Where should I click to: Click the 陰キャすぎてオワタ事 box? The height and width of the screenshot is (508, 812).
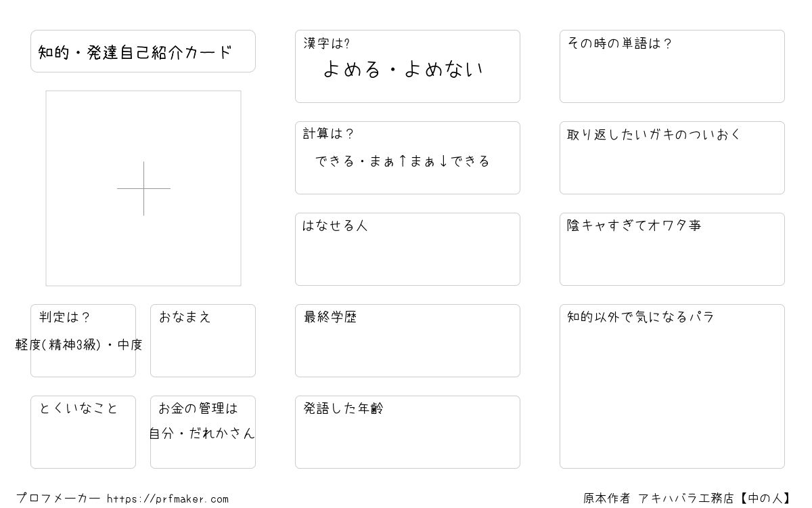[x=672, y=249]
